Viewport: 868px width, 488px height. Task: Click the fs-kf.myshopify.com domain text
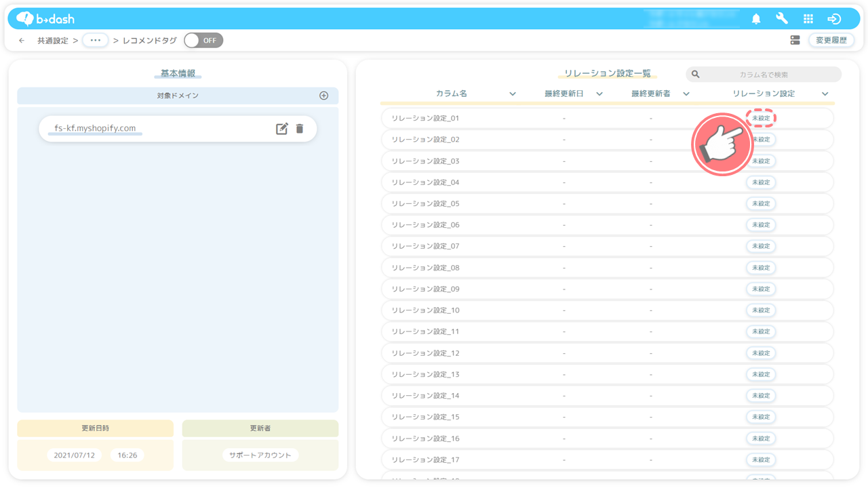coord(95,128)
